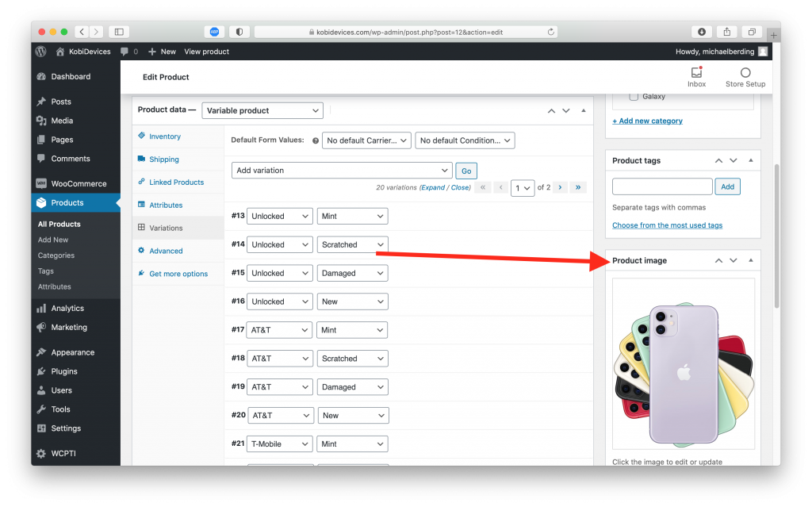Reload the page with refresh icon
Viewport: 812px width, 507px height.
coord(551,32)
